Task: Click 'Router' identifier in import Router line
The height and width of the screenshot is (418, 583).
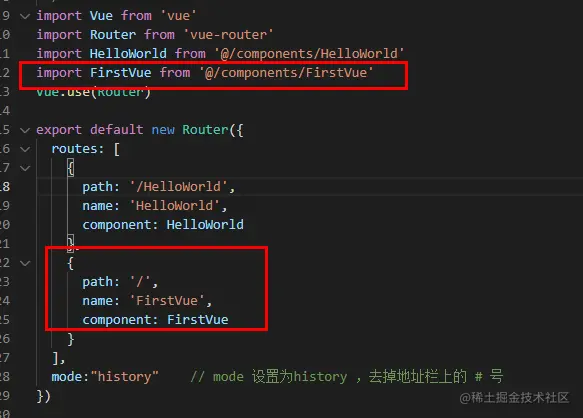Action: pos(113,35)
